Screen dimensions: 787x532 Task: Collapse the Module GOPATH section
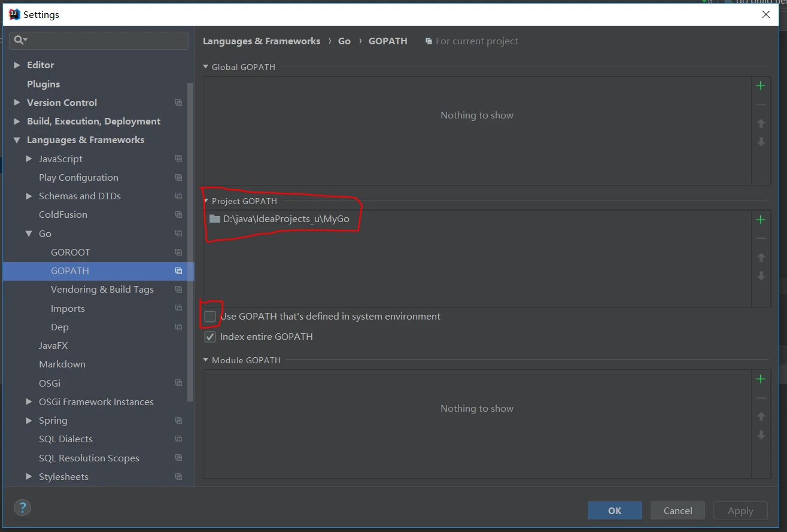(206, 360)
